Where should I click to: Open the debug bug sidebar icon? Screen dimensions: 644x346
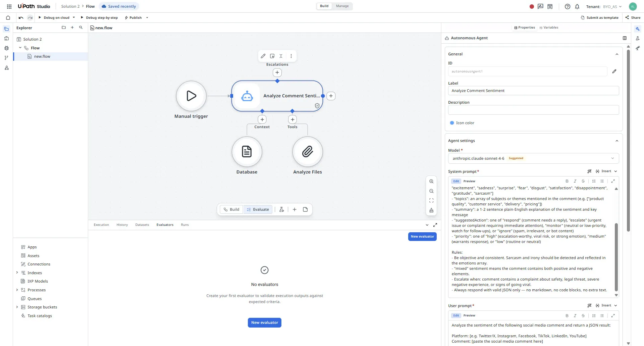[x=6, y=48]
